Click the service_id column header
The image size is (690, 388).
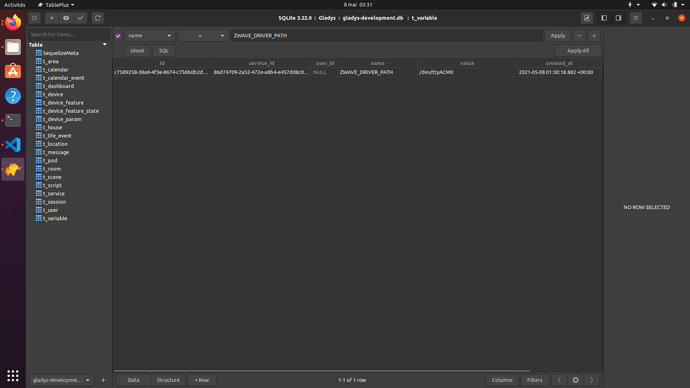(x=261, y=63)
